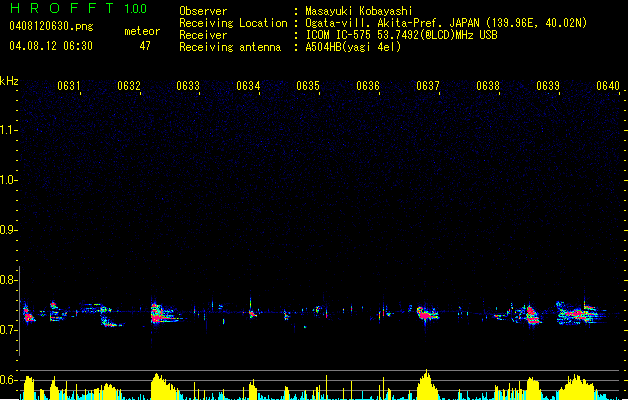Click the yellow intensity peak just after 0632
Viewport: 629px width, 400px height.
[x=162, y=386]
